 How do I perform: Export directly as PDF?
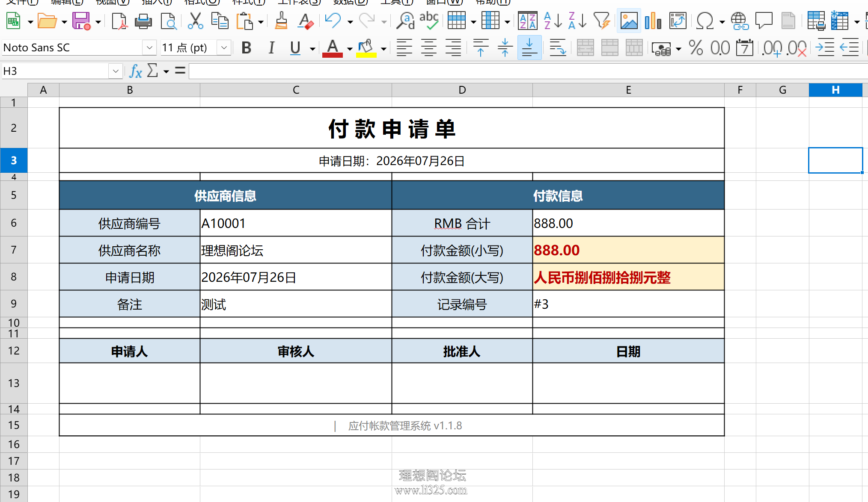[119, 21]
